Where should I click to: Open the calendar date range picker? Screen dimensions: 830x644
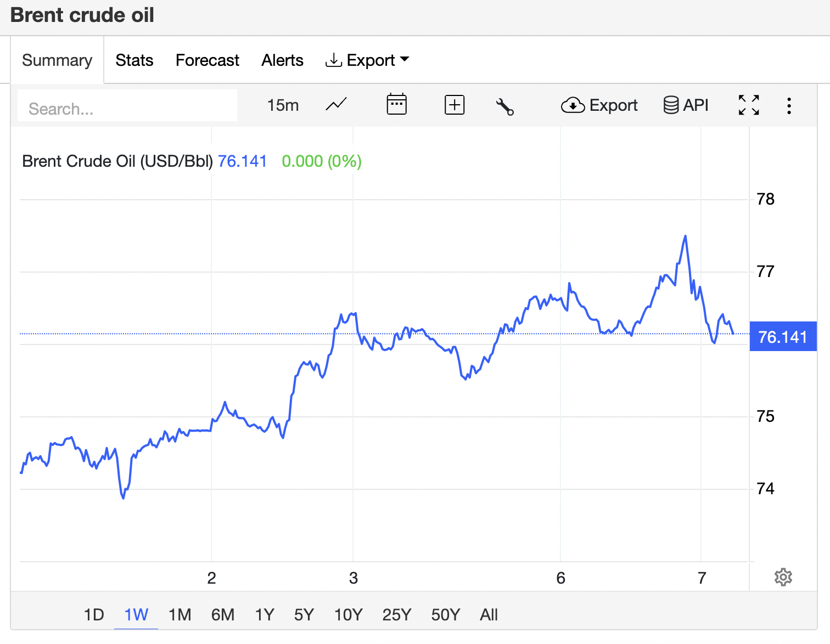coord(396,104)
